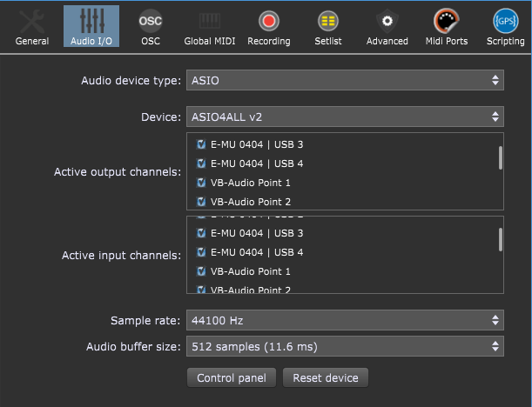Select output row text 'VB-Audio Point 1'
This screenshot has width=532, height=407.
coord(251,183)
